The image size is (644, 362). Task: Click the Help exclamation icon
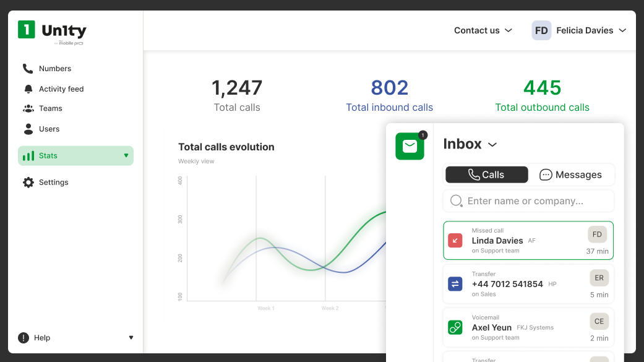pyautogui.click(x=24, y=338)
